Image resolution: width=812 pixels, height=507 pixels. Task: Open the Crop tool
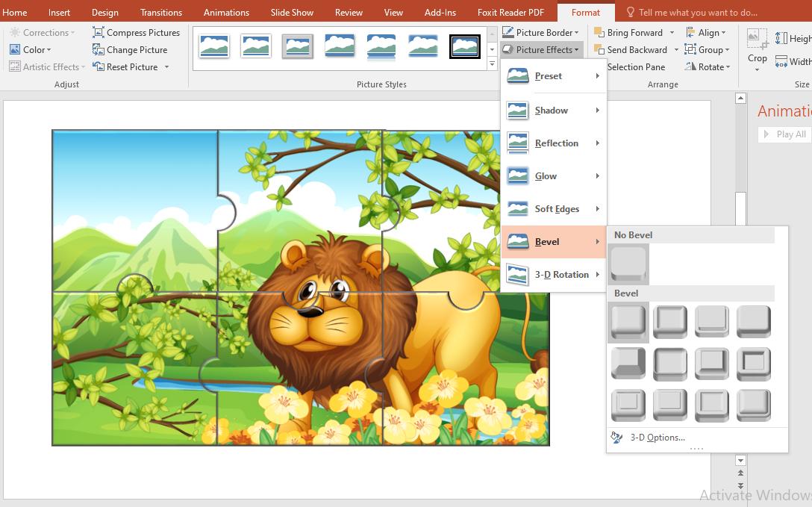pos(757,46)
